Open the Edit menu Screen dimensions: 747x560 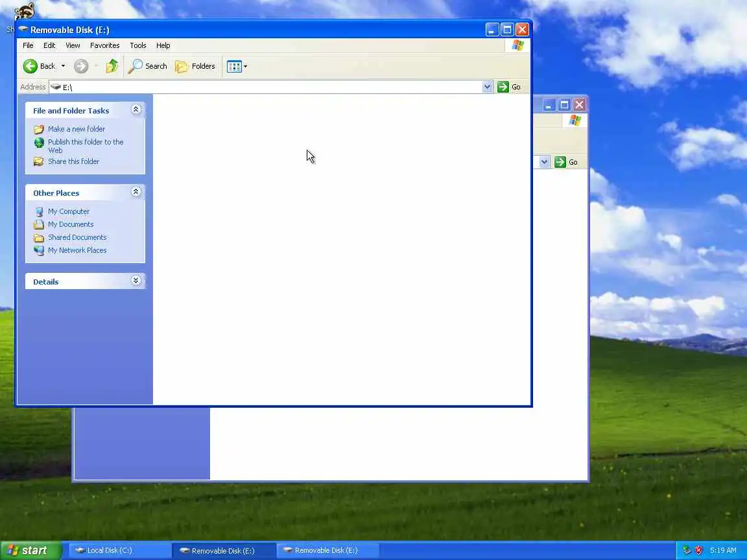click(49, 45)
